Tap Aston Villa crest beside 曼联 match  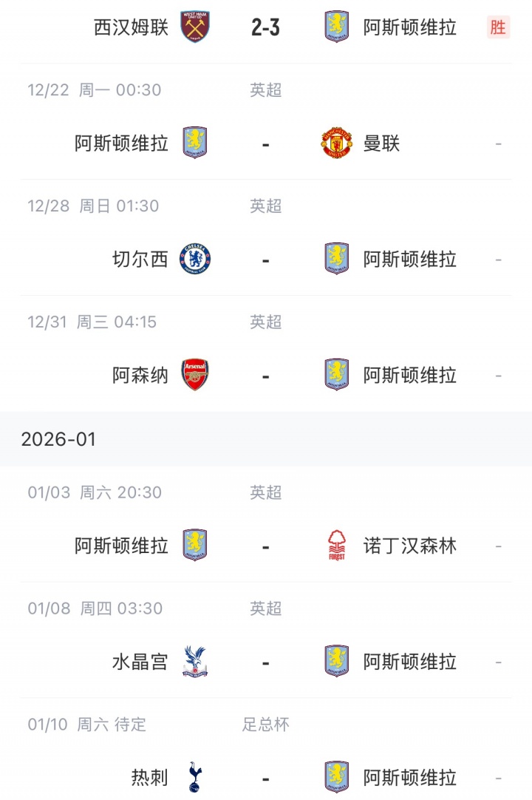click(195, 143)
